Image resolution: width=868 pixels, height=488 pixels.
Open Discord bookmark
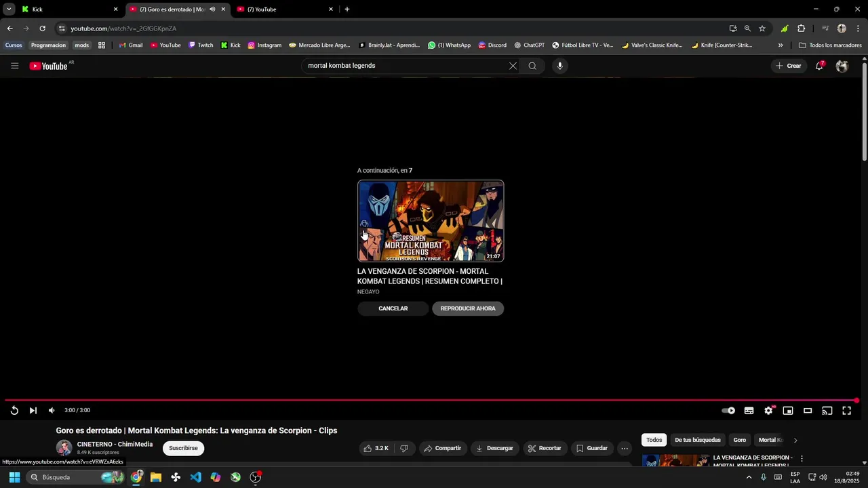492,45
